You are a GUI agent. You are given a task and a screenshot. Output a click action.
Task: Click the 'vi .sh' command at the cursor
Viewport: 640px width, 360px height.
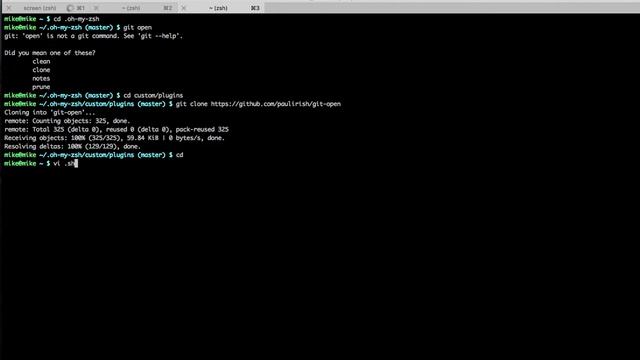(x=64, y=164)
